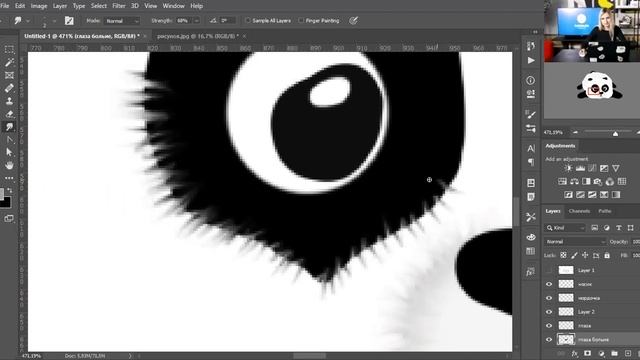Screen dimensions: 640x360
Task: Open the layer Kind filter dropdown
Action: [565, 228]
